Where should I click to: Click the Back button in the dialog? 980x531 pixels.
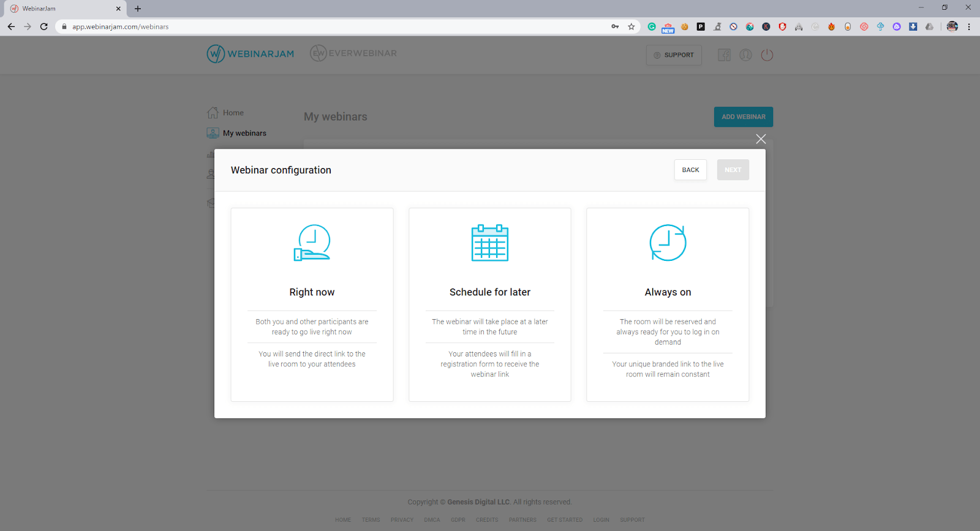tap(690, 170)
